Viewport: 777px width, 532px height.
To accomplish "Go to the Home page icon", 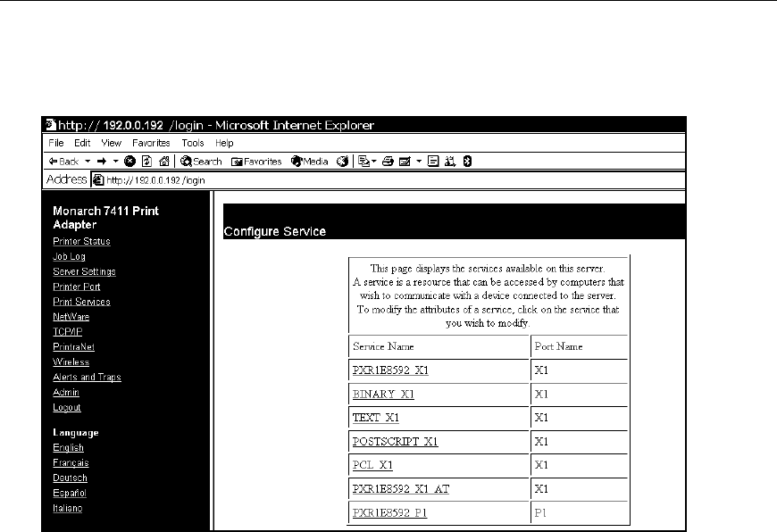I will [x=164, y=161].
